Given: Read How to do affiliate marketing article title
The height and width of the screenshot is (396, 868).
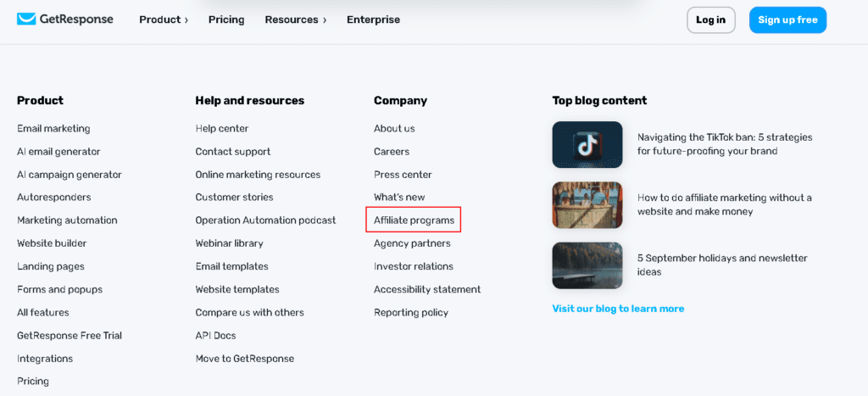Looking at the screenshot, I should (725, 204).
